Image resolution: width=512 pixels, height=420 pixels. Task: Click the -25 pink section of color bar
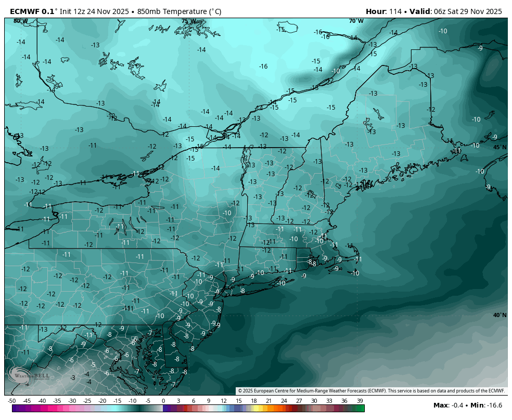tap(87, 409)
